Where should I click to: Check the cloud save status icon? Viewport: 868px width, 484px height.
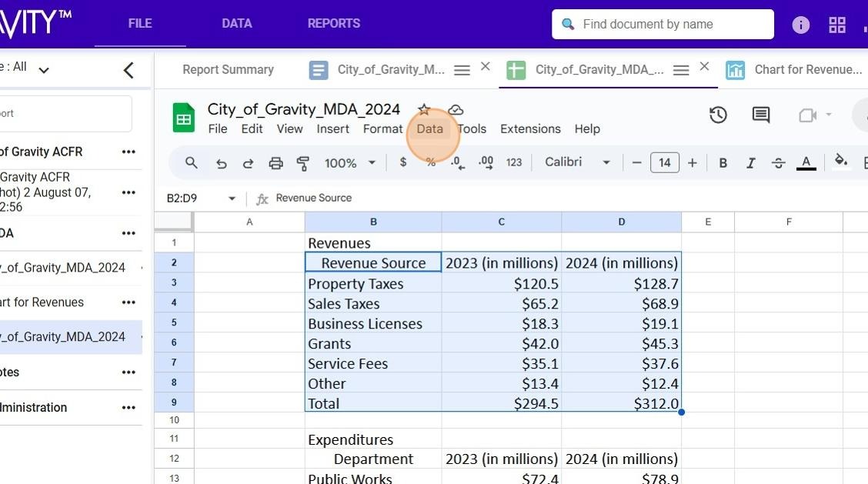click(x=456, y=109)
